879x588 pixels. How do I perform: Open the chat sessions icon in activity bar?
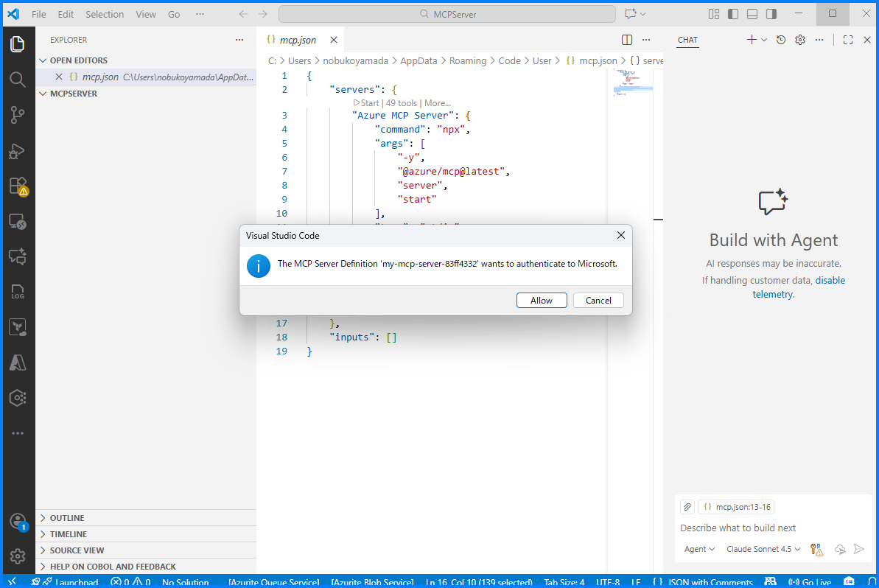pos(18,256)
